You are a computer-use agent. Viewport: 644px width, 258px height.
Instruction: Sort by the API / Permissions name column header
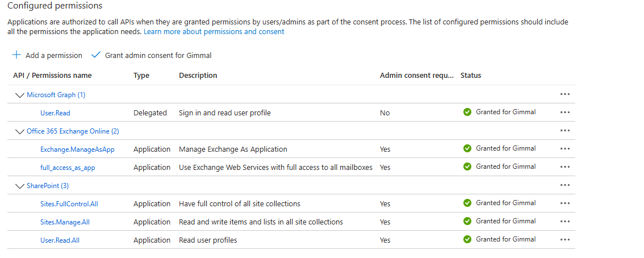click(52, 75)
